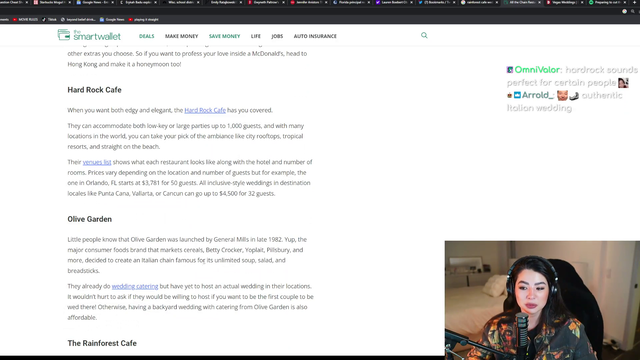640x360 pixels.
Task: Open the Tiktok bookmark
Action: point(49,20)
